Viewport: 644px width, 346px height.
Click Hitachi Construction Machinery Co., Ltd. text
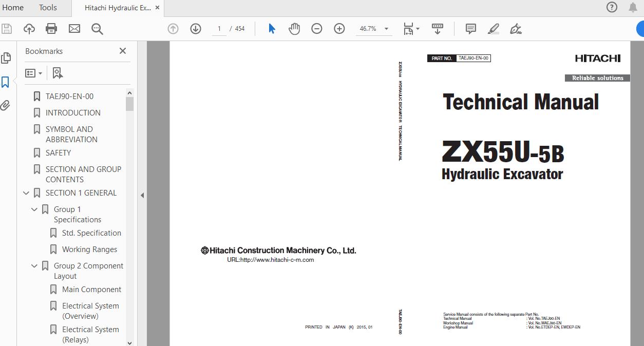(278, 251)
